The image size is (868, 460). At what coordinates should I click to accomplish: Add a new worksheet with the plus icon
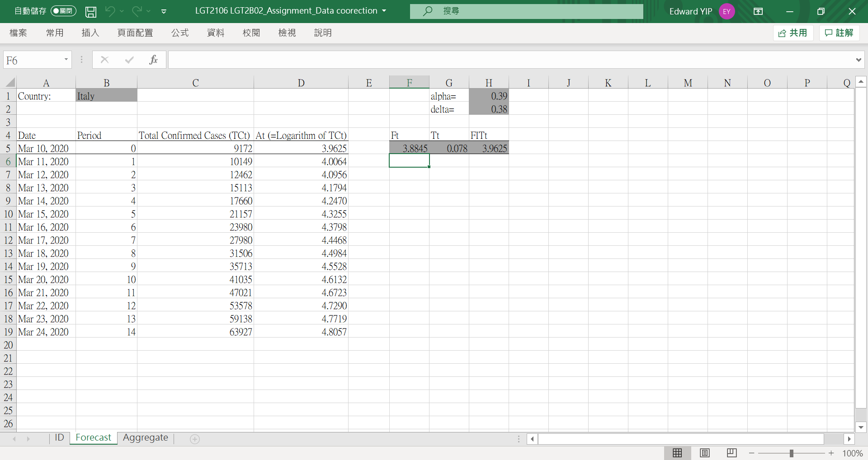pos(194,438)
